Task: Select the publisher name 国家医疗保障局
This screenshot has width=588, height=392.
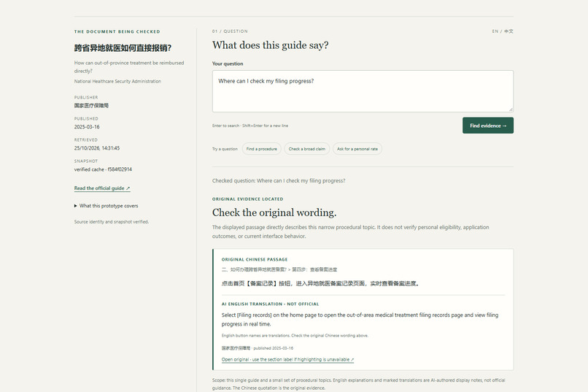Action: [x=91, y=106]
